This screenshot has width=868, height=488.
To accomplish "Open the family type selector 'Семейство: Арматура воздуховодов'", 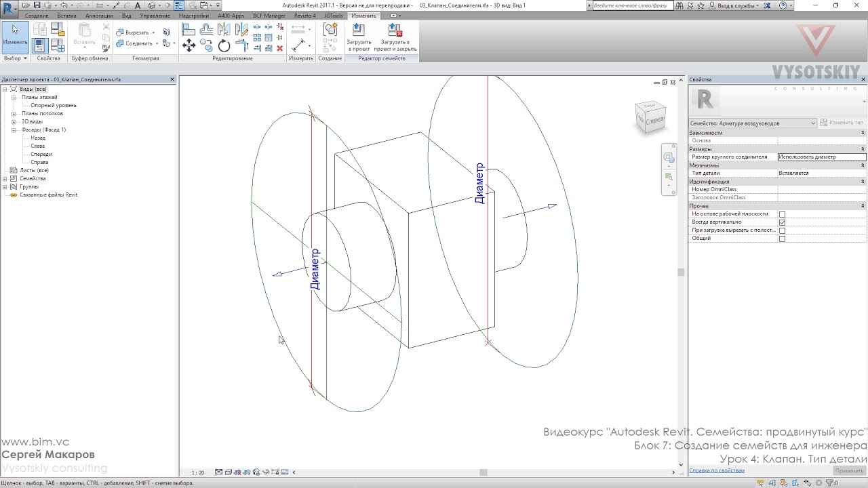I will [753, 123].
